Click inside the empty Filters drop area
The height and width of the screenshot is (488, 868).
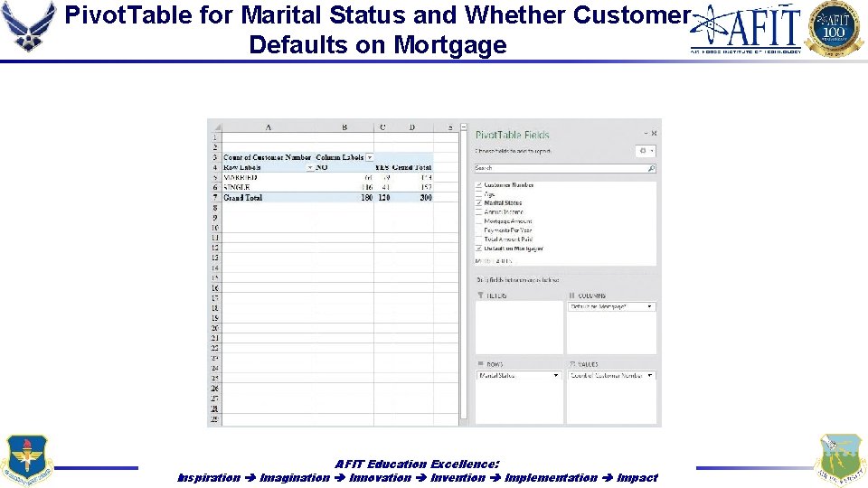click(519, 326)
